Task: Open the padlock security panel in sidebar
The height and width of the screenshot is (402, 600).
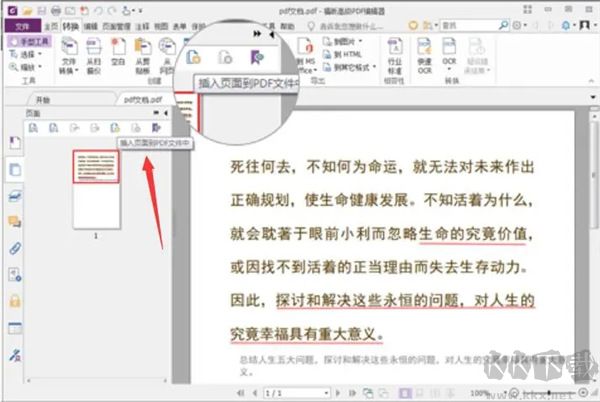Action: (15, 301)
